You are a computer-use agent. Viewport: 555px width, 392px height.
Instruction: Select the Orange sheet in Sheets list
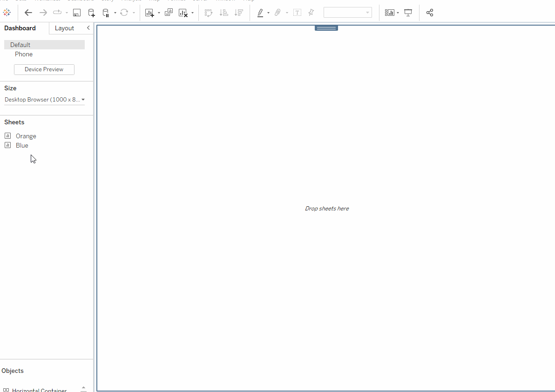pyautogui.click(x=26, y=136)
